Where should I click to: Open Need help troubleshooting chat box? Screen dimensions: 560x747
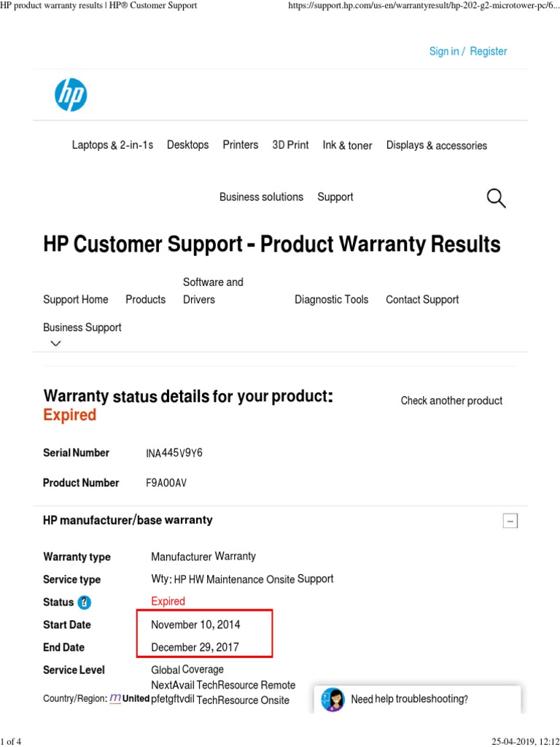(409, 699)
